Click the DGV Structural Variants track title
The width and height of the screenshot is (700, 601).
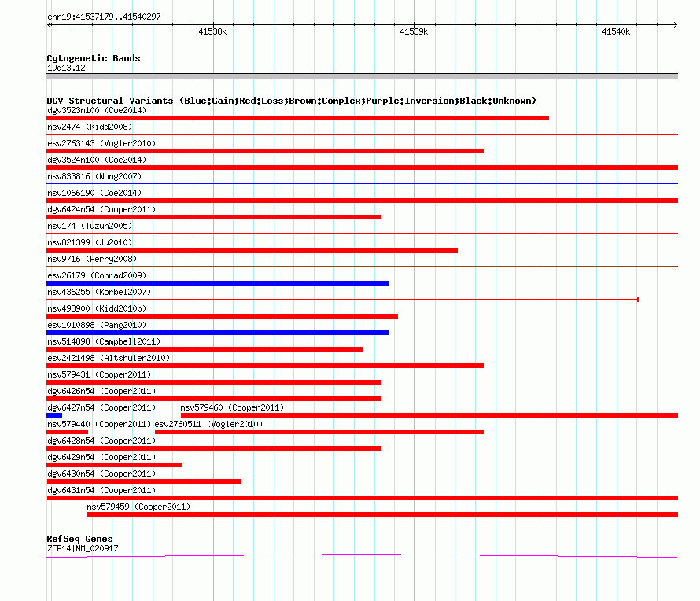[x=292, y=101]
